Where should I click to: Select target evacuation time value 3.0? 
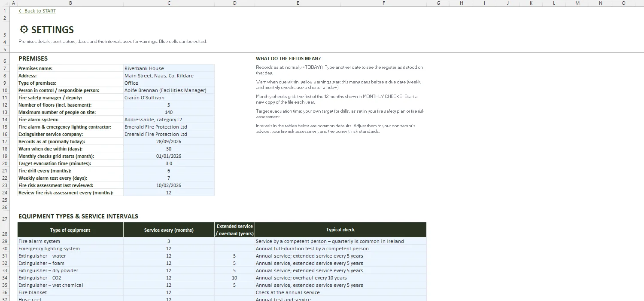tap(169, 163)
